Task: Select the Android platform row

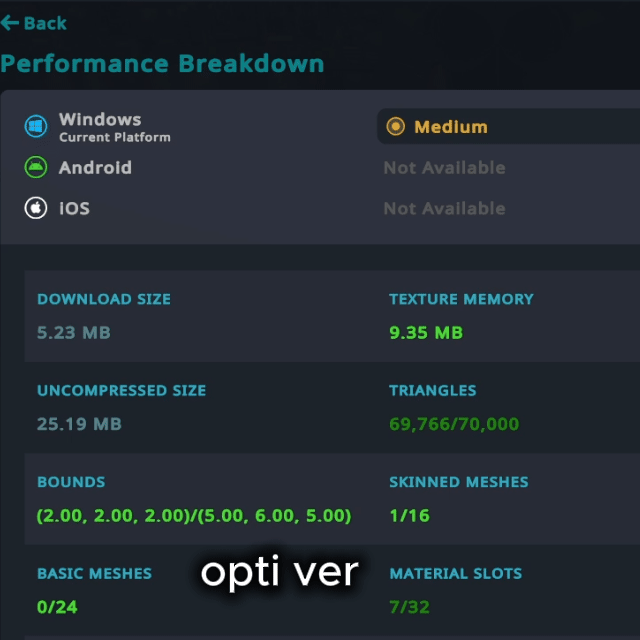Action: coord(95,167)
